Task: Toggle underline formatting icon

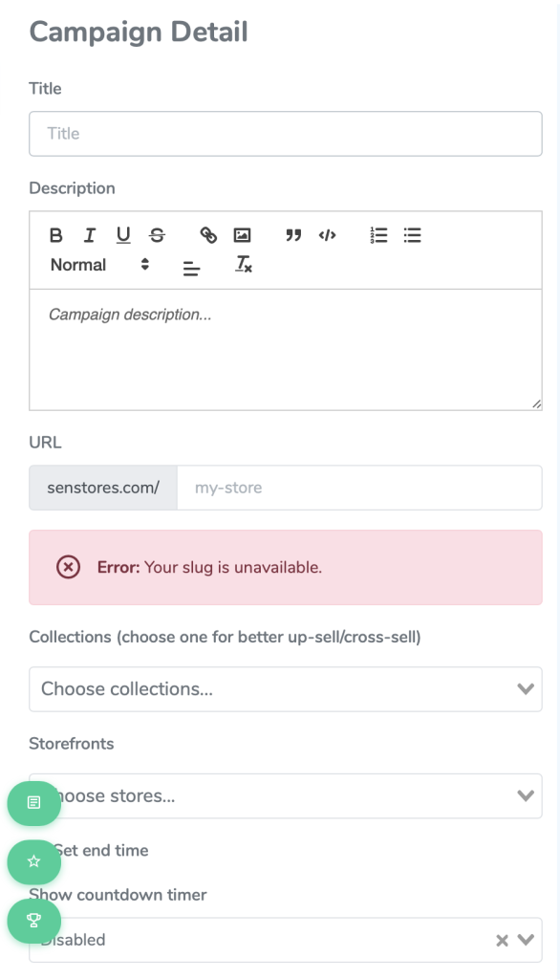Action: (x=123, y=235)
